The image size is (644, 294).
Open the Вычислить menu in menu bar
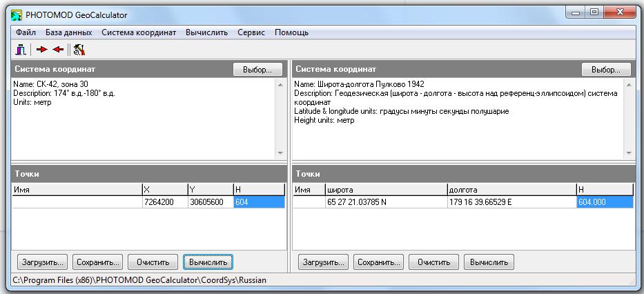pyautogui.click(x=206, y=32)
